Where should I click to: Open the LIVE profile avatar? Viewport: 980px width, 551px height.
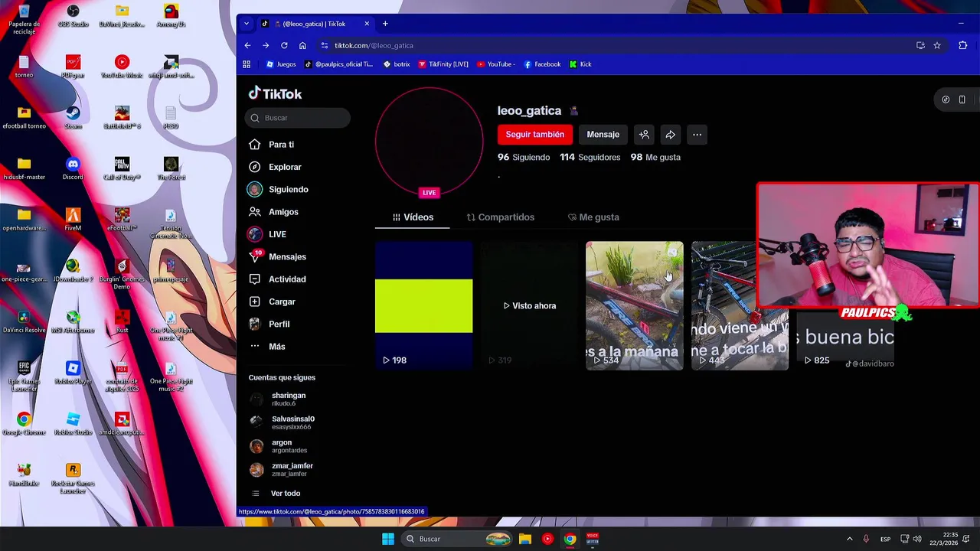tap(429, 142)
